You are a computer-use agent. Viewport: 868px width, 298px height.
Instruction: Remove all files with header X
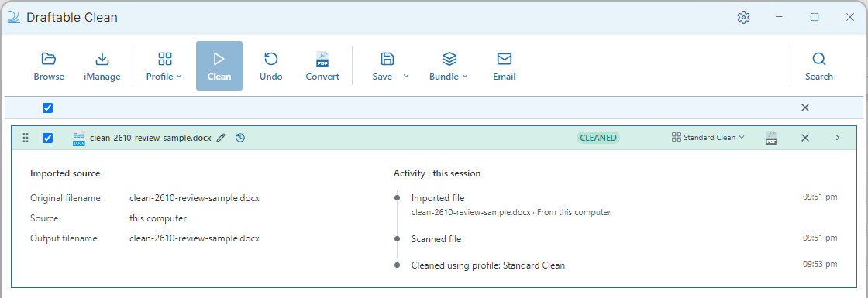(x=805, y=108)
